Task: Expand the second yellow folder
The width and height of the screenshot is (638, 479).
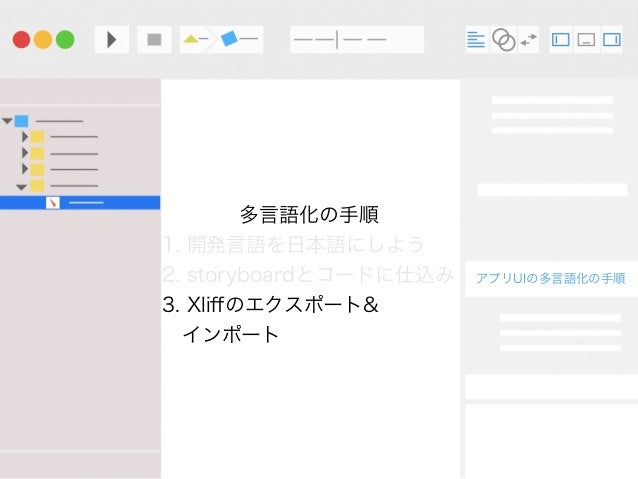Action: [25, 153]
